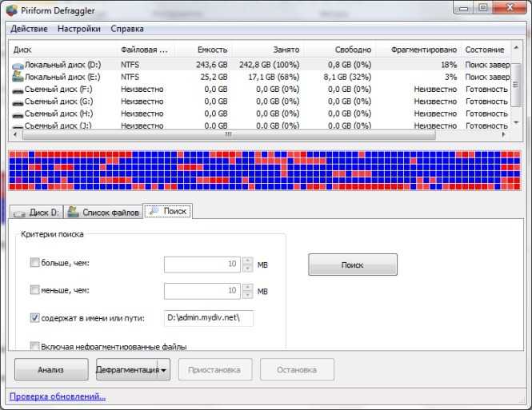Open the Настройки menu
Viewport: 532px width, 410px height.
click(x=79, y=29)
